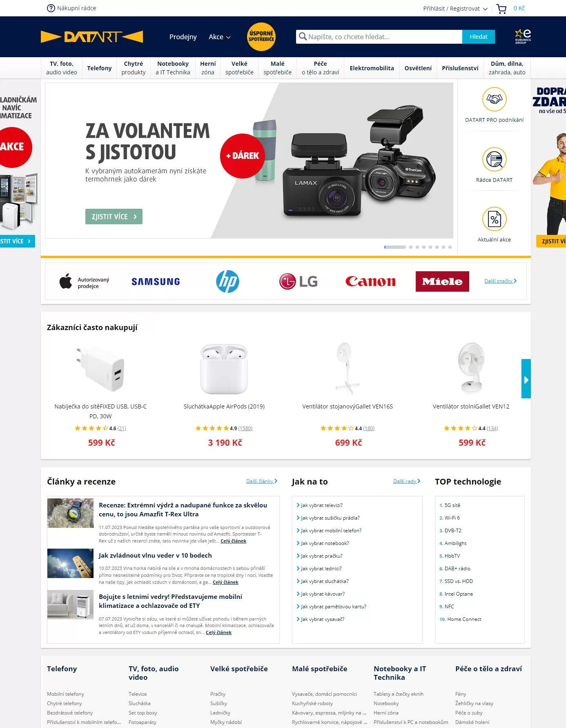Click the Nákupní rádce help icon
The image size is (566, 728).
[x=51, y=8]
